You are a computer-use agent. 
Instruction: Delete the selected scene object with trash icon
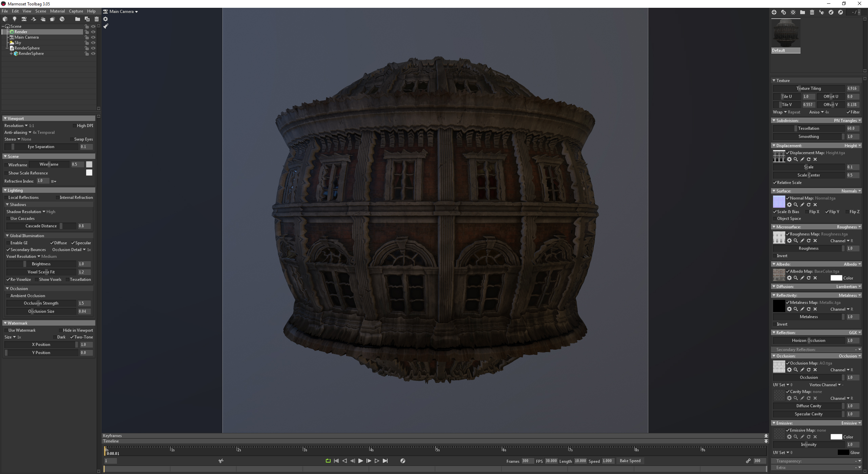97,19
